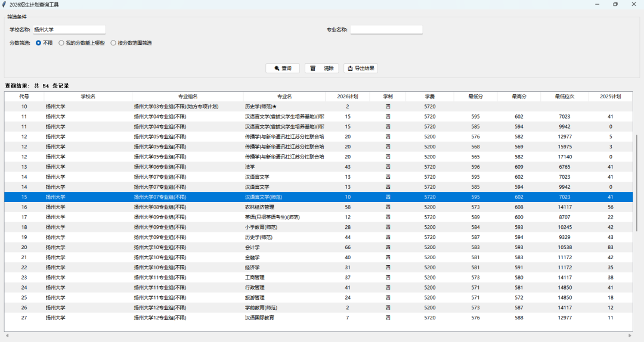Click the 清除 clear button
Image resolution: width=644 pixels, height=342 pixels.
[321, 68]
